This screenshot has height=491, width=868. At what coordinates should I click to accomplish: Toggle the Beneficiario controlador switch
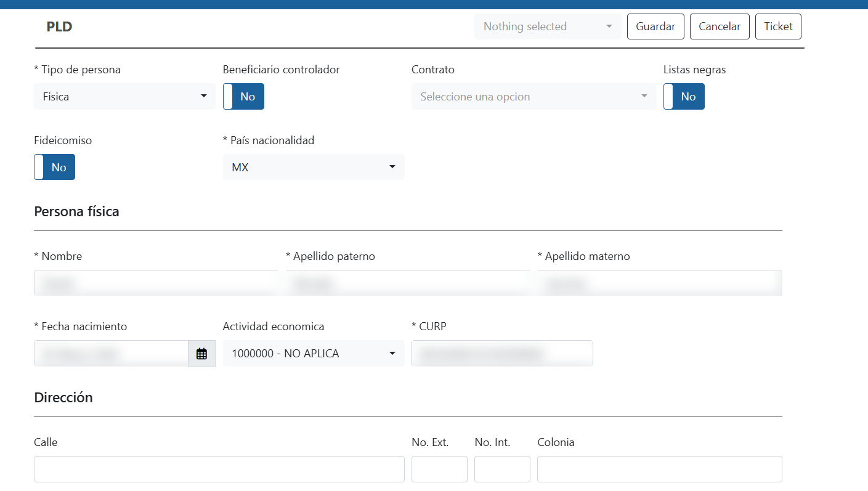point(243,97)
